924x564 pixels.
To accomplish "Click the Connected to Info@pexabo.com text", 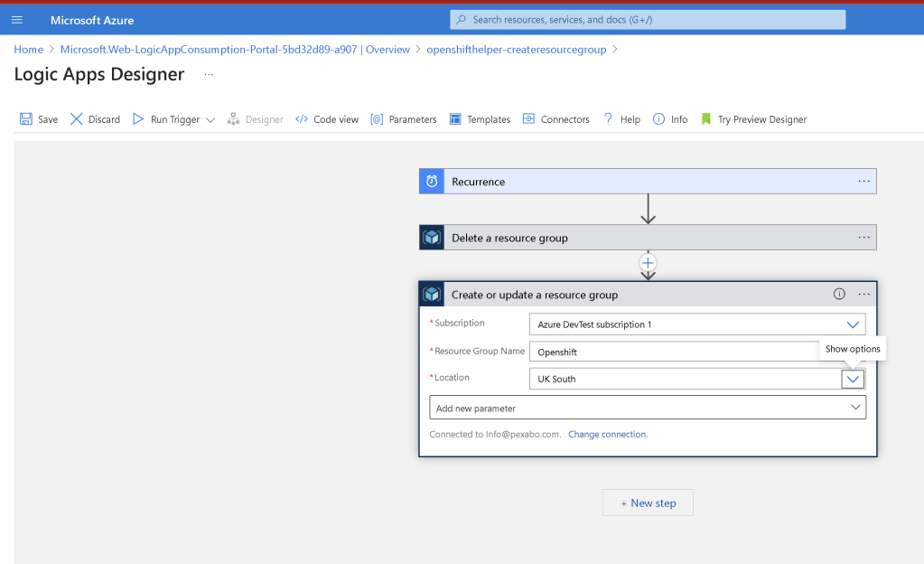I will 495,434.
